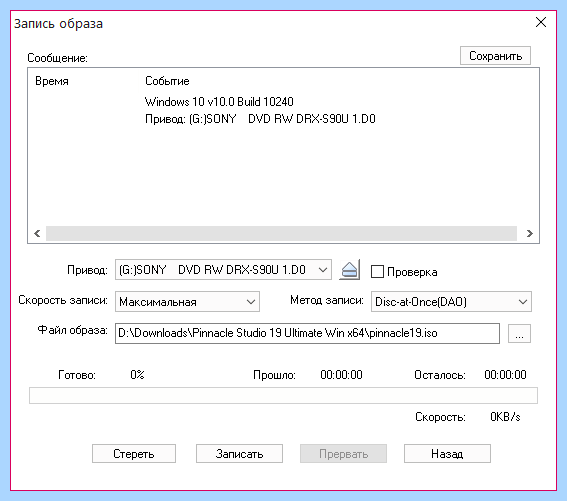
Task: Start burning with Записать button
Action: tap(239, 454)
